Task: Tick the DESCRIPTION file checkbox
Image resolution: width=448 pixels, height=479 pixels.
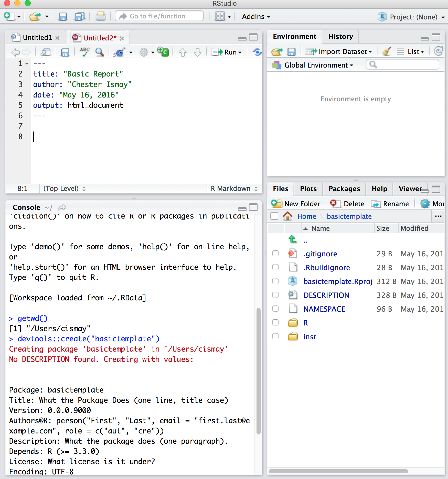Action: click(275, 295)
